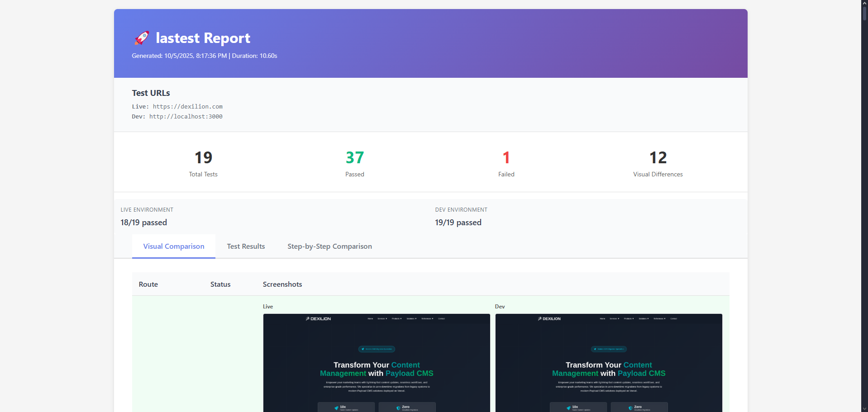
Task: Click the rocket emoji in the report header
Action: click(142, 38)
